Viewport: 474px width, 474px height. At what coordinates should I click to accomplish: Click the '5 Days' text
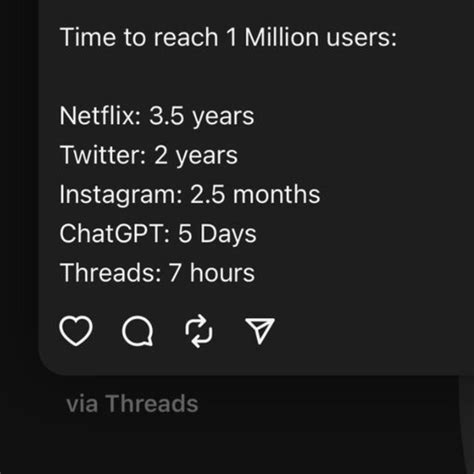pyautogui.click(x=217, y=234)
